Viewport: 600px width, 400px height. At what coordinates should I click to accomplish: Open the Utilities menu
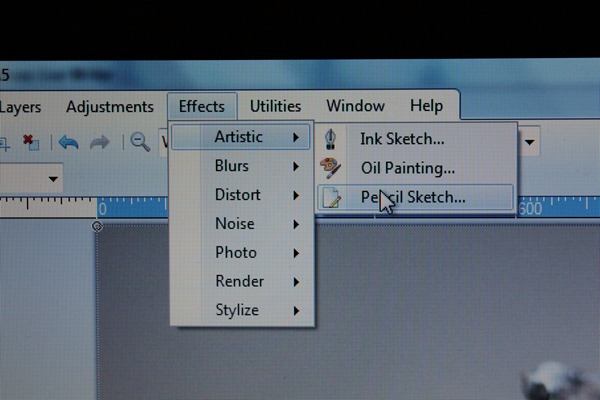coord(275,106)
